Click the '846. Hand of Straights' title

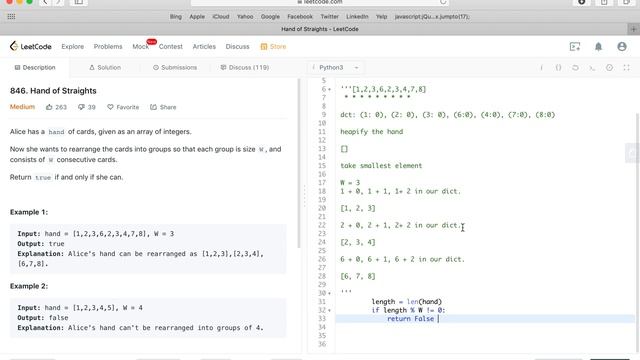(x=53, y=91)
